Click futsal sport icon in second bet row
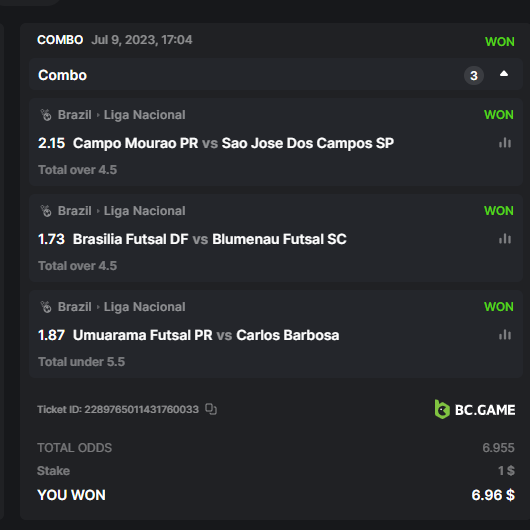The image size is (530, 530). tap(46, 211)
